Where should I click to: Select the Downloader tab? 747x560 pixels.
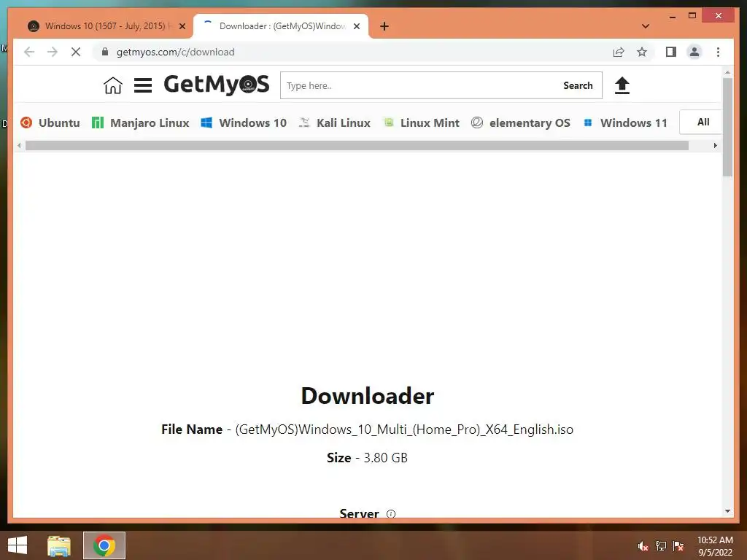point(282,26)
